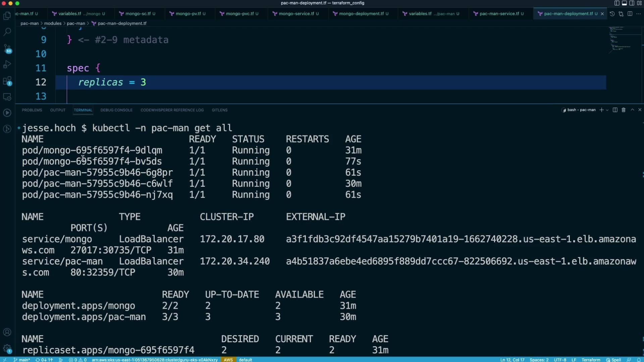644x362 pixels.
Task: Open the Source Control view
Action: pos(7,48)
